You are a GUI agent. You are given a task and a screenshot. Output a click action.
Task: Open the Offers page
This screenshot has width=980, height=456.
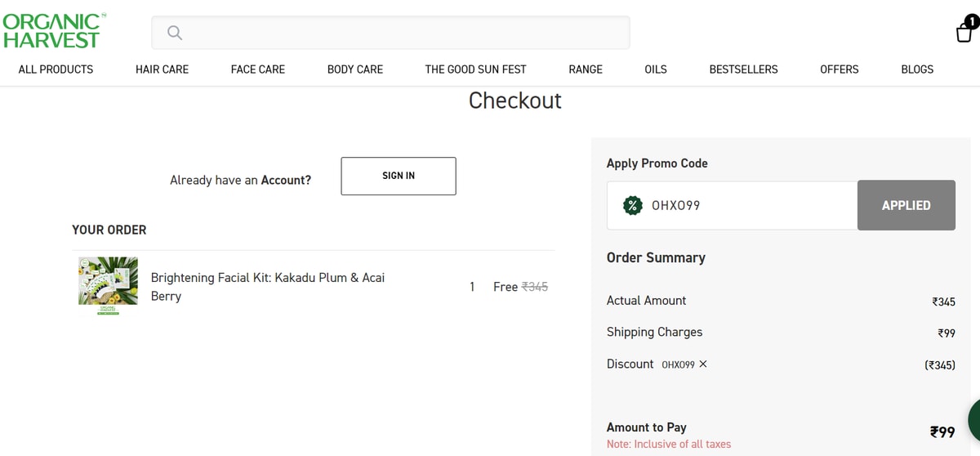[x=839, y=69]
